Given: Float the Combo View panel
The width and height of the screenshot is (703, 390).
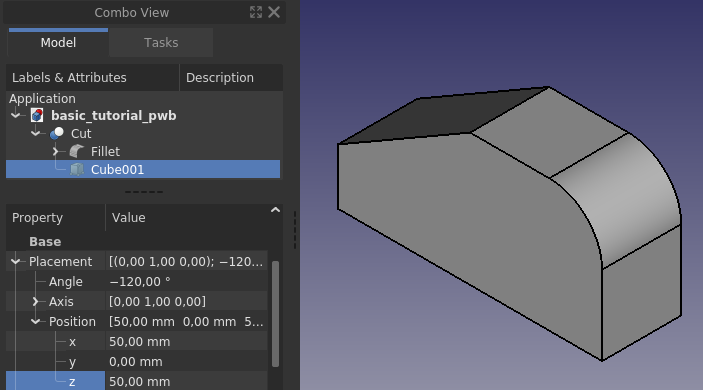Looking at the screenshot, I should click(x=256, y=12).
